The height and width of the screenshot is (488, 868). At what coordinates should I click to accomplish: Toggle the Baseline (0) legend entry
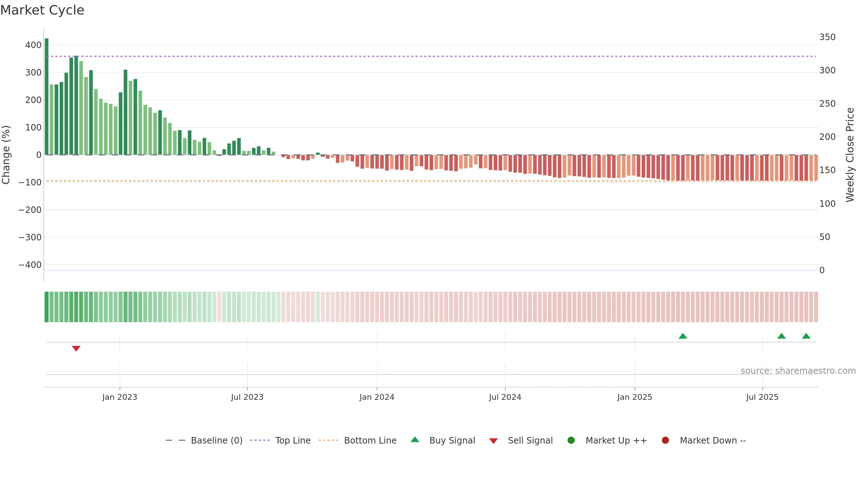click(x=204, y=440)
